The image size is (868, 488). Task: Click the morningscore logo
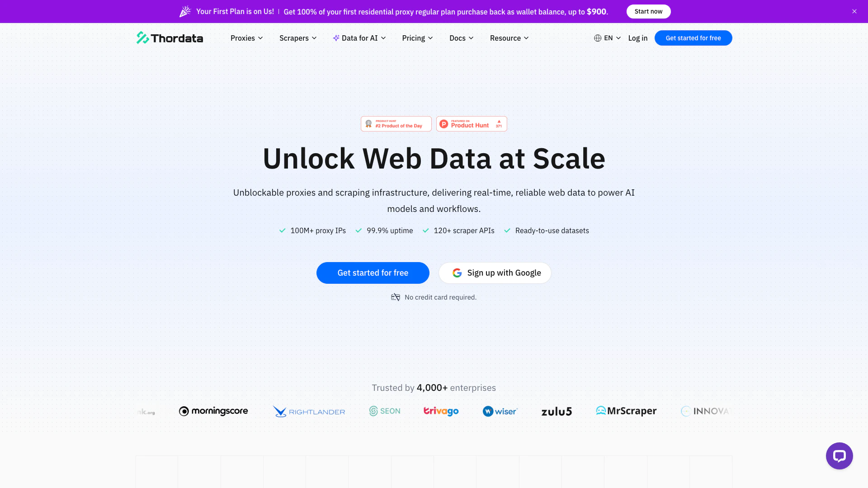tap(213, 411)
